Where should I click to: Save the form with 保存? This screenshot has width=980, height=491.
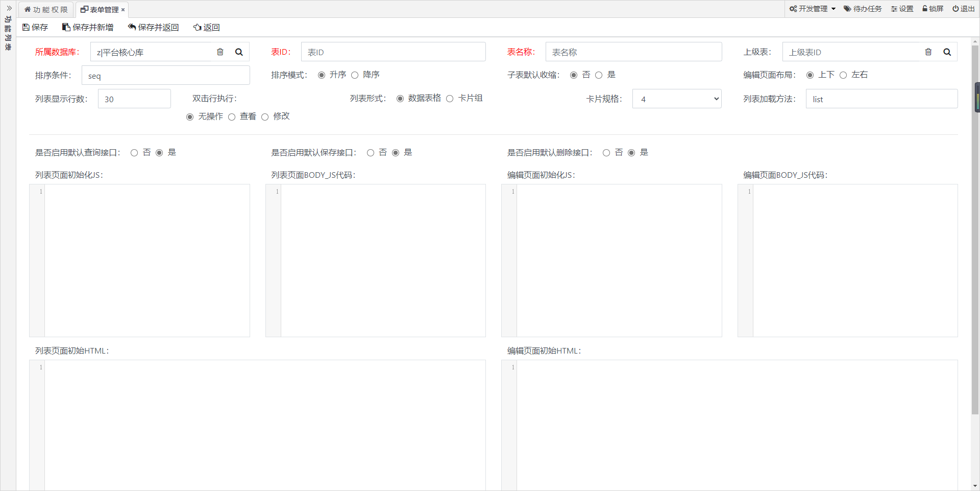pyautogui.click(x=35, y=27)
